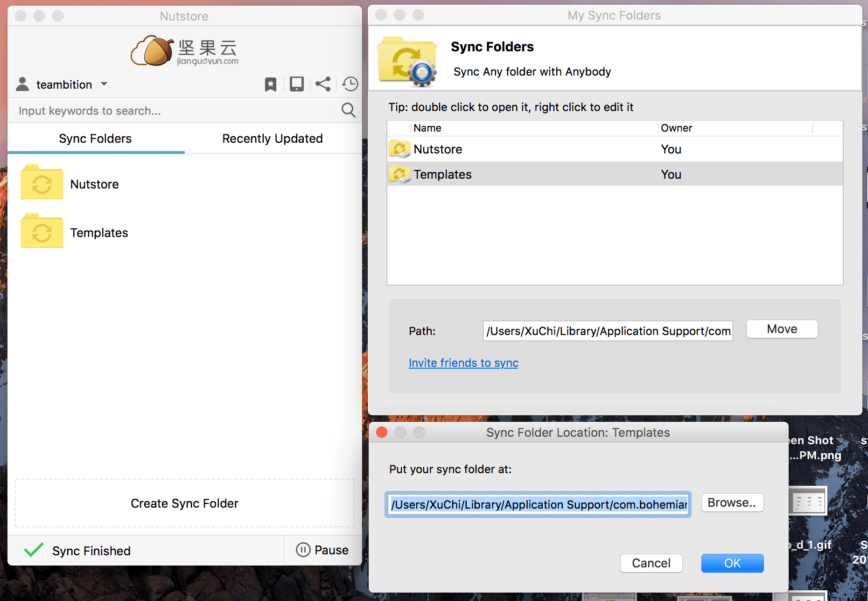The image size is (868, 601).
Task: Switch to the Recently Updated tab
Action: [273, 139]
